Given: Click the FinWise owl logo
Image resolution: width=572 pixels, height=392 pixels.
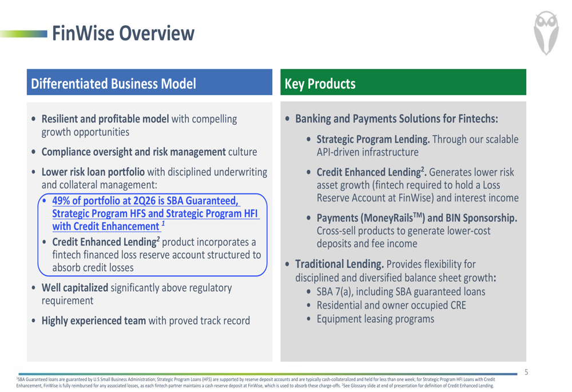Looking at the screenshot, I should click(x=546, y=33).
